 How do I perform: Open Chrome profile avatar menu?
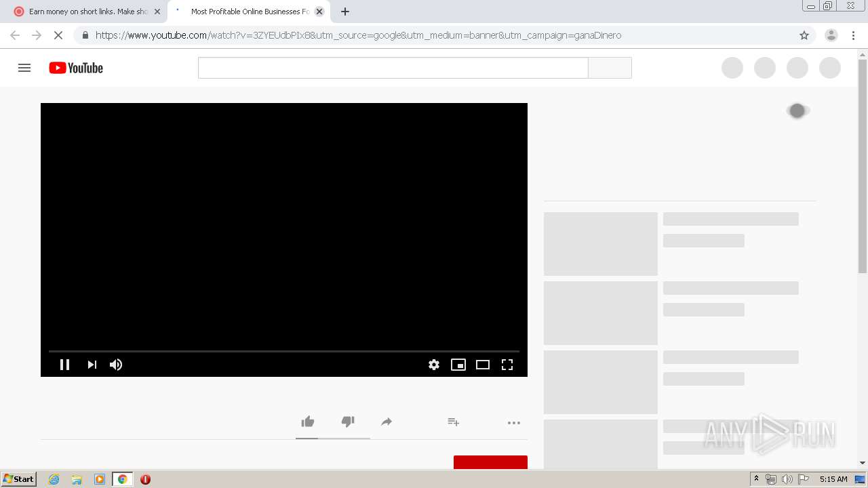click(831, 35)
